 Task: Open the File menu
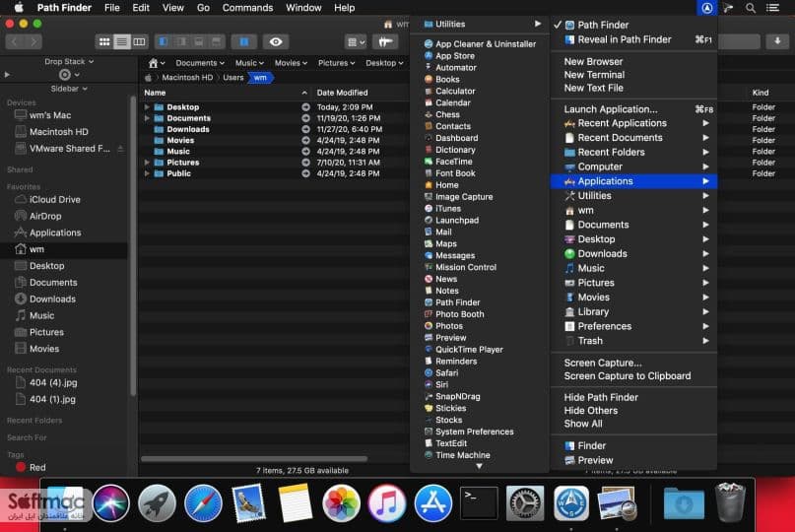[x=112, y=8]
